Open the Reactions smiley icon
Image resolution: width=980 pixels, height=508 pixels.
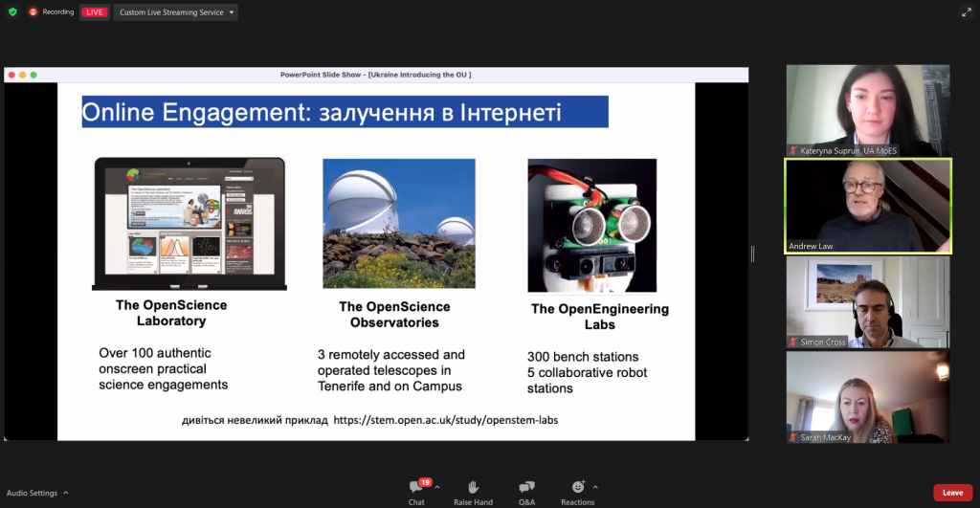coord(578,487)
